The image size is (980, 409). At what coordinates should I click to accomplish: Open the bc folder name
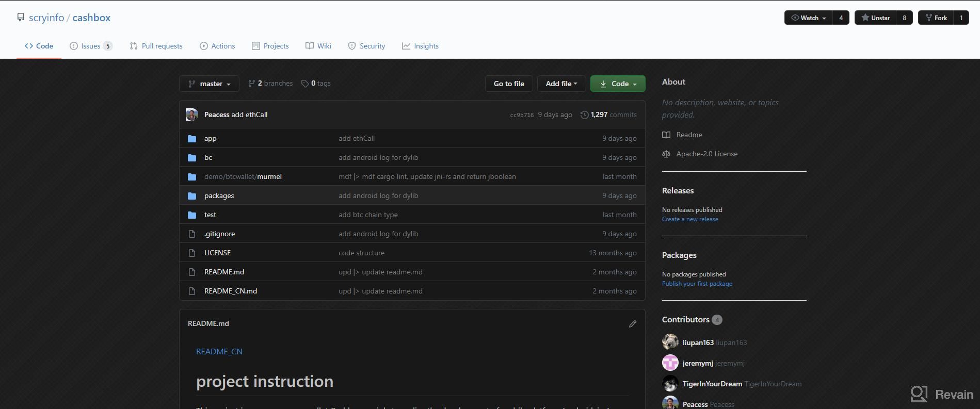(x=208, y=157)
